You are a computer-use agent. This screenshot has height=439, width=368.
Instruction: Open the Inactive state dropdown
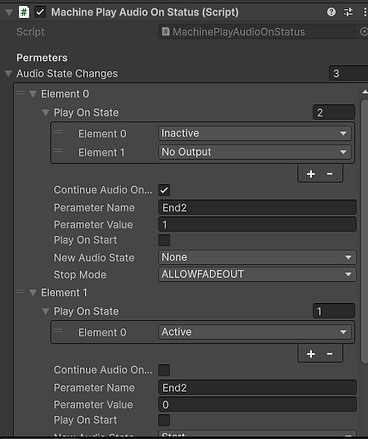pos(255,133)
